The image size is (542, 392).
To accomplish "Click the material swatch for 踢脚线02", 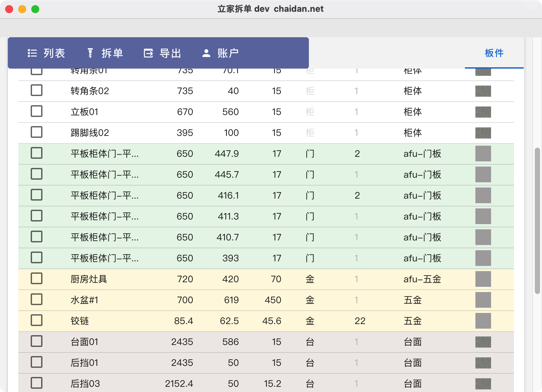I will (483, 133).
